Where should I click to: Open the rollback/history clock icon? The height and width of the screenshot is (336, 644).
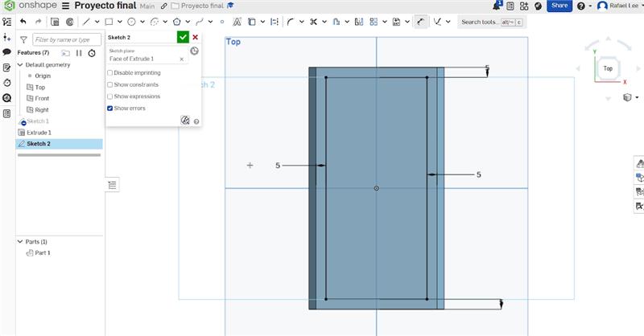pos(92,53)
